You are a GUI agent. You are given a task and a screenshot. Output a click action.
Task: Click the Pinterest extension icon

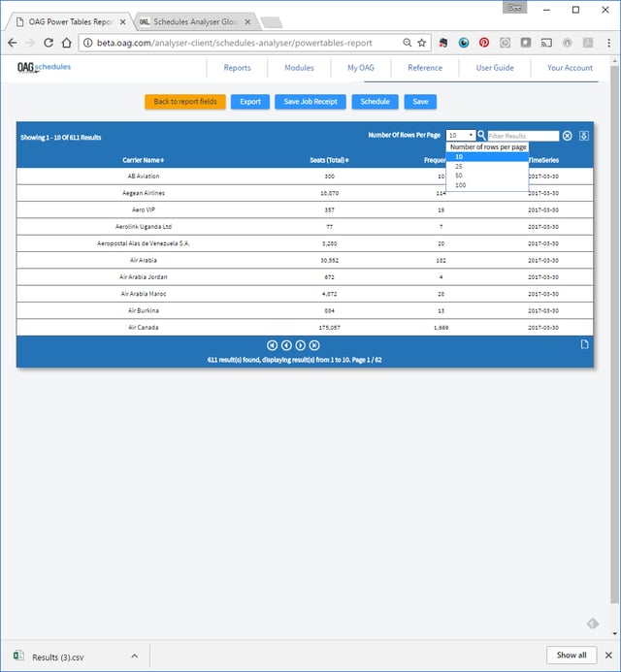[484, 43]
